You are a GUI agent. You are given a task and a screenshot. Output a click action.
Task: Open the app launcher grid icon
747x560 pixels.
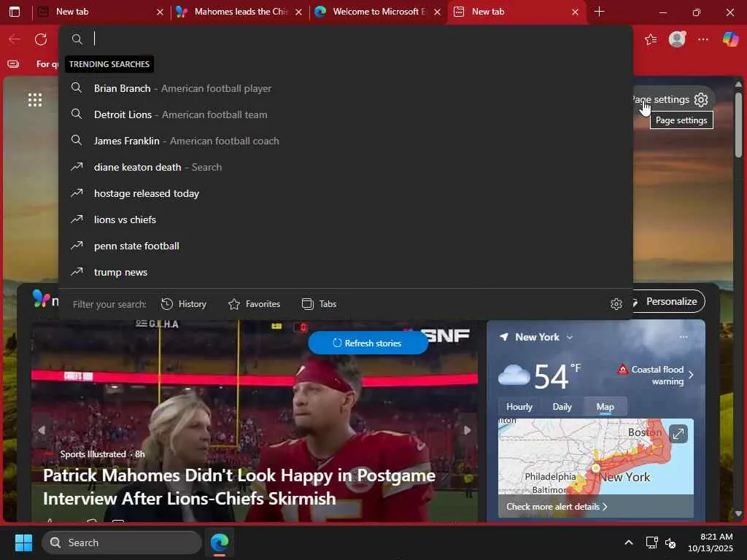35,100
